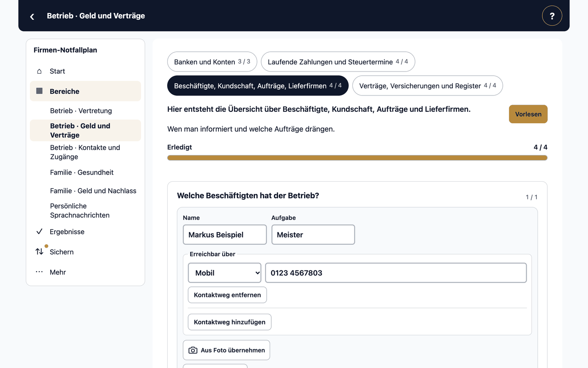Click the Ergebnisse sidebar label
Image resolution: width=588 pixels, height=368 pixels.
click(x=67, y=232)
